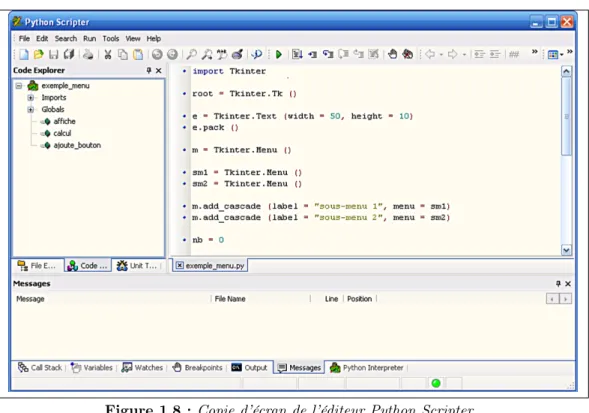Select the affiche function in Code Explorer
The width and height of the screenshot is (589, 413).
[64, 121]
